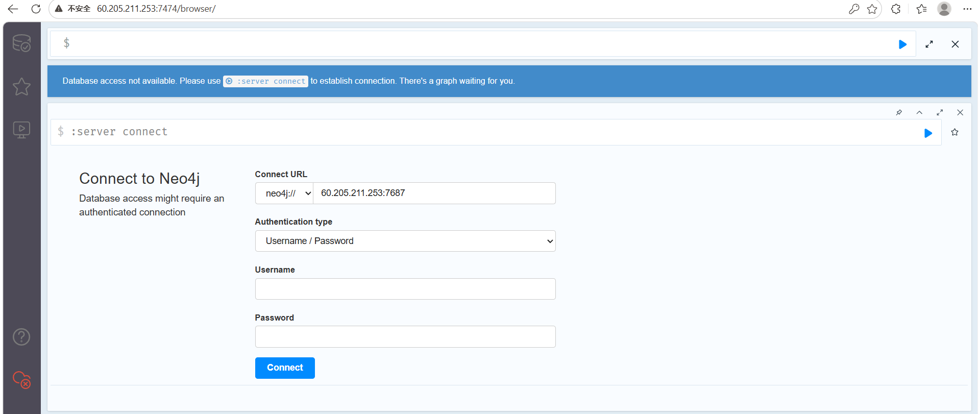The image size is (980, 414).
Task: Open the connection status error icon
Action: pos(21,380)
